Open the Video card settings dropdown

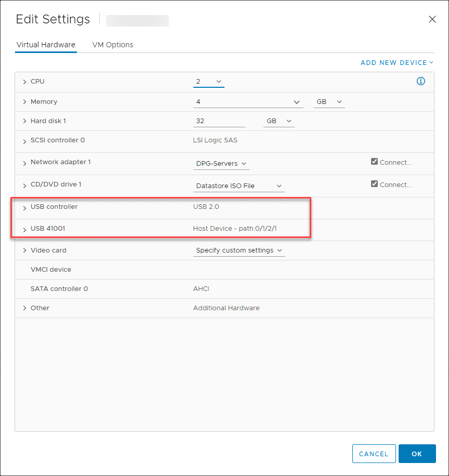click(239, 250)
